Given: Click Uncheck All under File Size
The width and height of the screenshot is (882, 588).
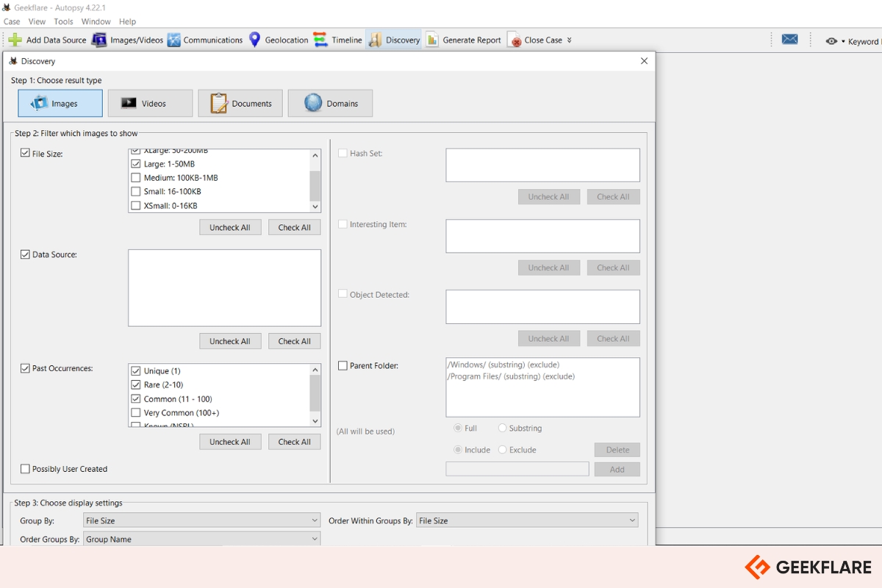Looking at the screenshot, I should (x=229, y=228).
